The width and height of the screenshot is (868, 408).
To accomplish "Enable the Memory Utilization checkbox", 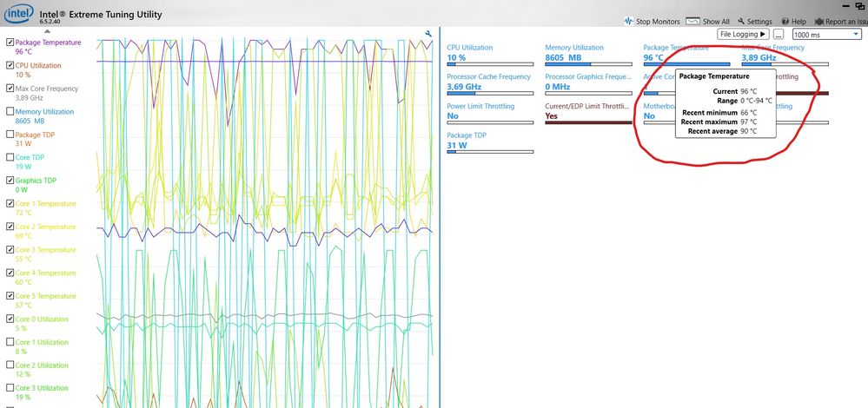I will pos(10,112).
